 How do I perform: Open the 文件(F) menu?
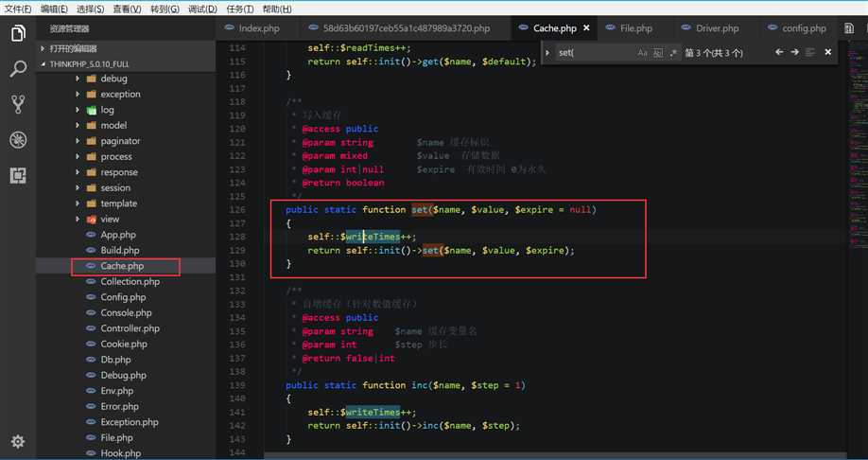pyautogui.click(x=18, y=9)
